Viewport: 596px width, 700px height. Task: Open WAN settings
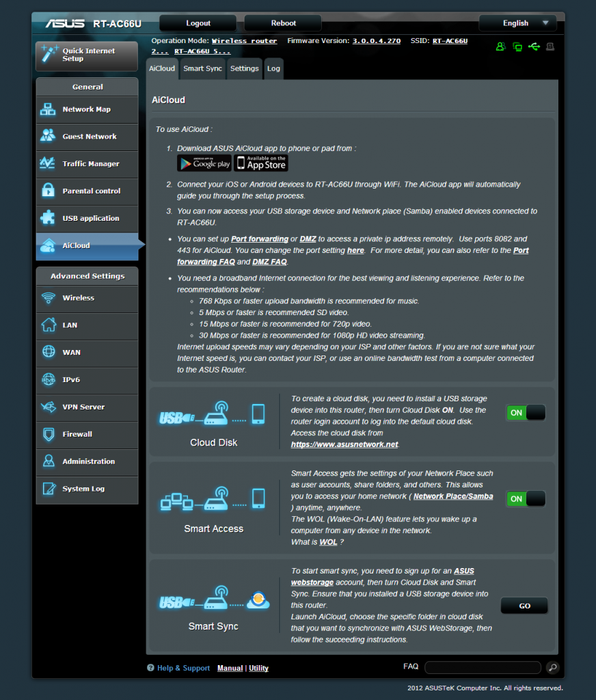point(87,352)
